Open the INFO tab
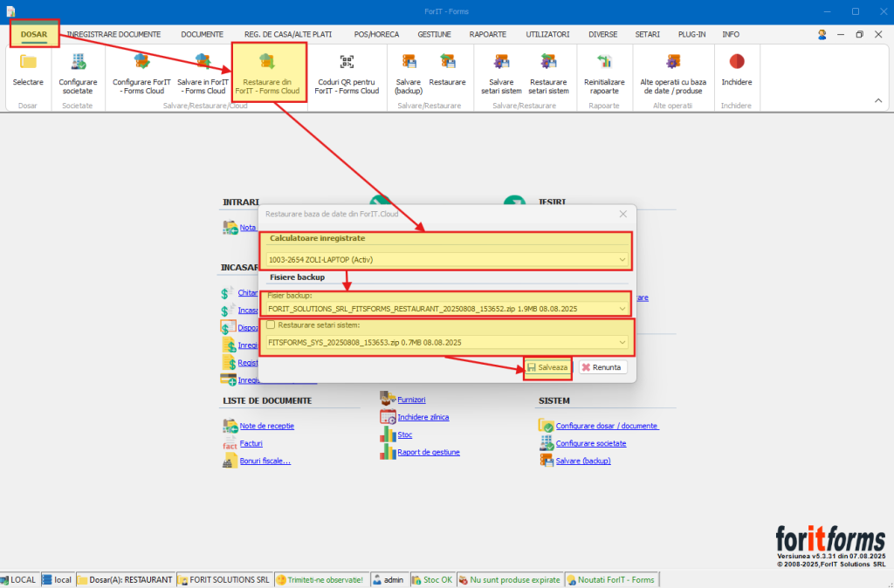Image resolution: width=894 pixels, height=588 pixels. click(x=731, y=34)
